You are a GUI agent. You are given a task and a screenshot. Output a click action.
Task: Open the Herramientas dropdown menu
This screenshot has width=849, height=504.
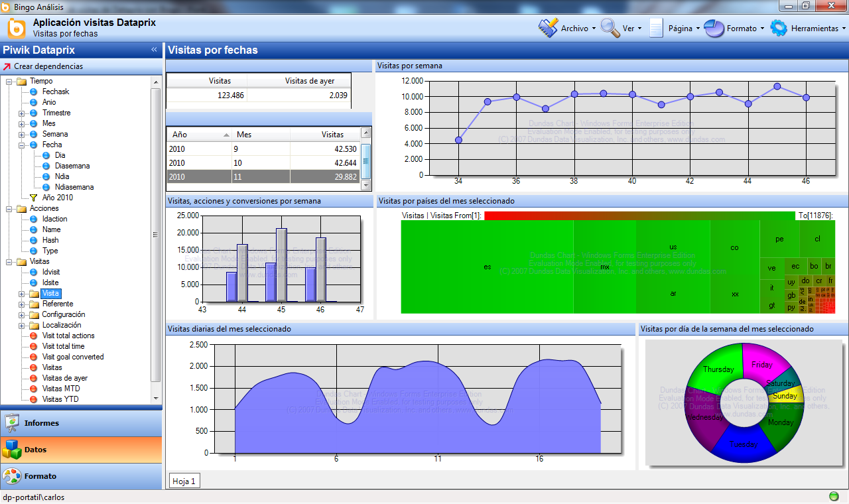coord(843,29)
